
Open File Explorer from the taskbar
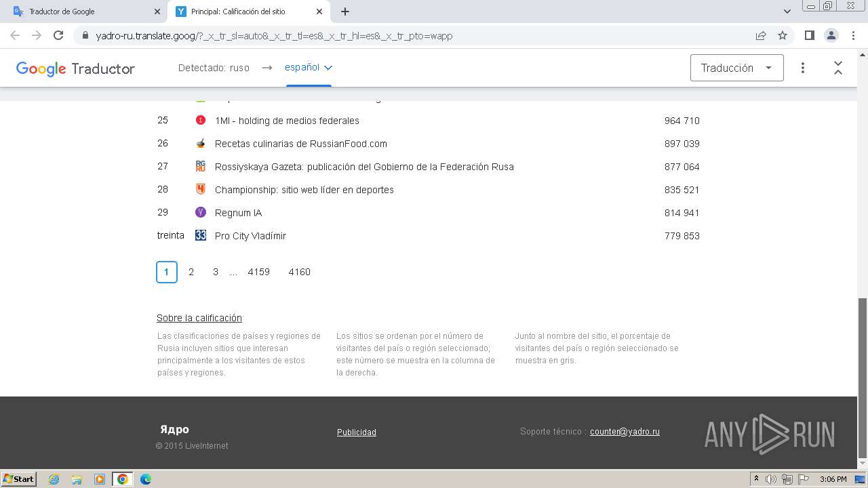[77, 479]
